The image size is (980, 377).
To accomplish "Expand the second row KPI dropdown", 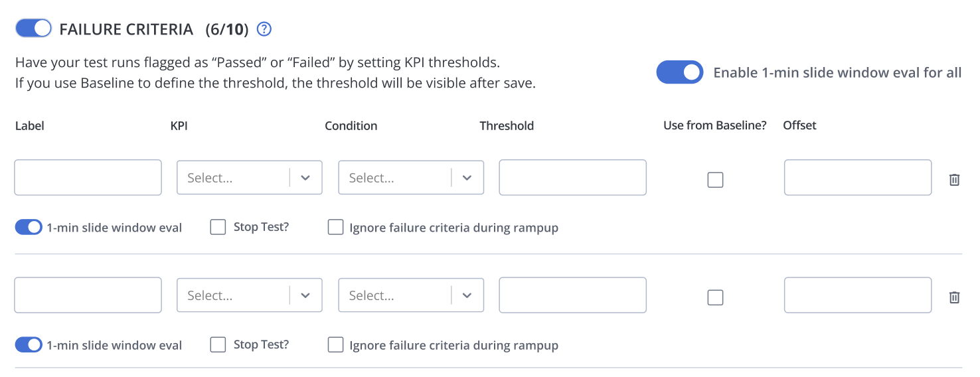I will coord(250,295).
